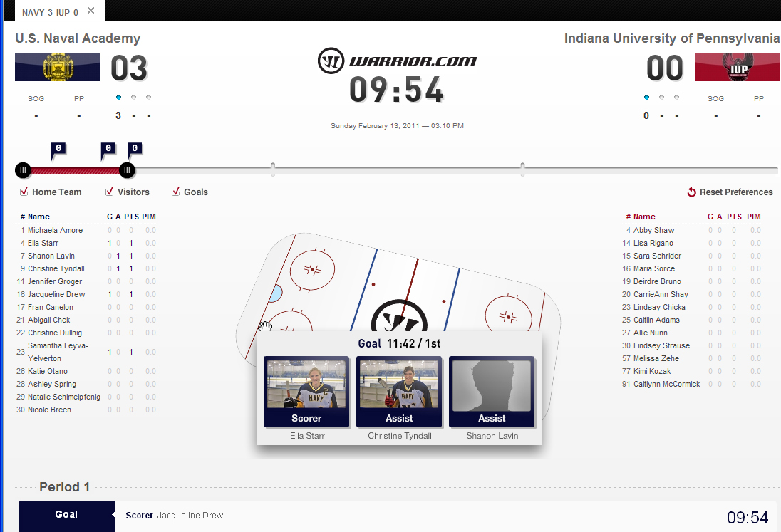Select the timeline current position handle

click(127, 170)
